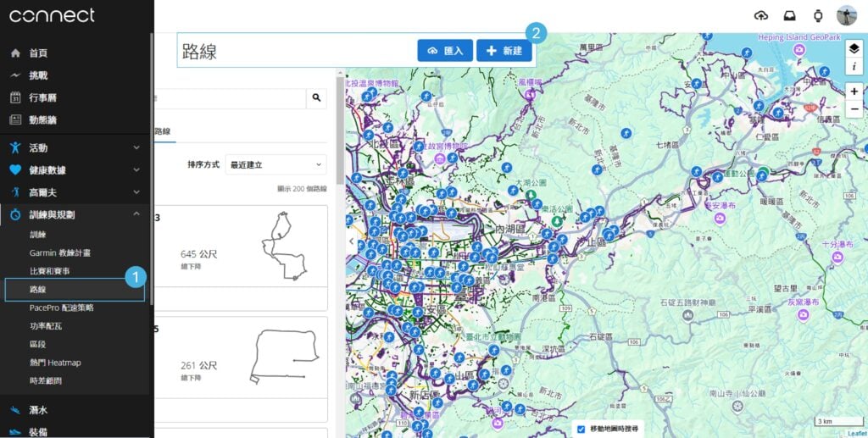Expand the 活動 menu chevron
Screen dimensions: 868x438
tap(136, 147)
